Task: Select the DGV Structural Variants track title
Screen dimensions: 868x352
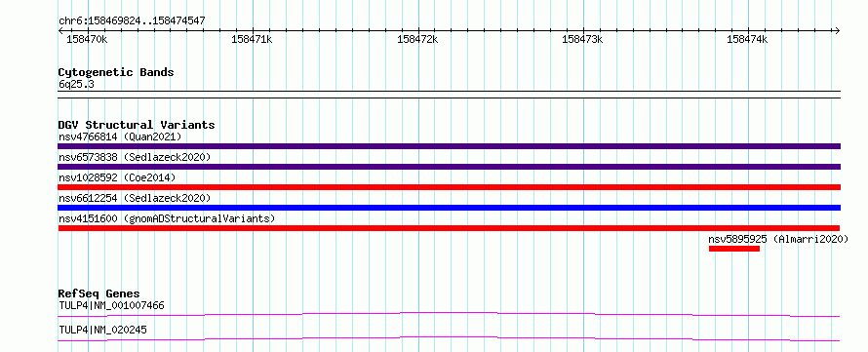Action: tap(137, 125)
